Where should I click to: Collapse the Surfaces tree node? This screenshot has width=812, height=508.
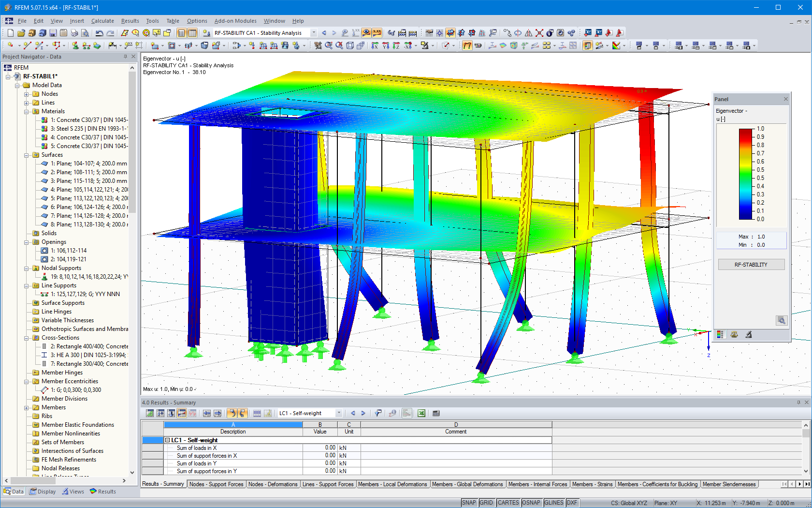click(27, 155)
